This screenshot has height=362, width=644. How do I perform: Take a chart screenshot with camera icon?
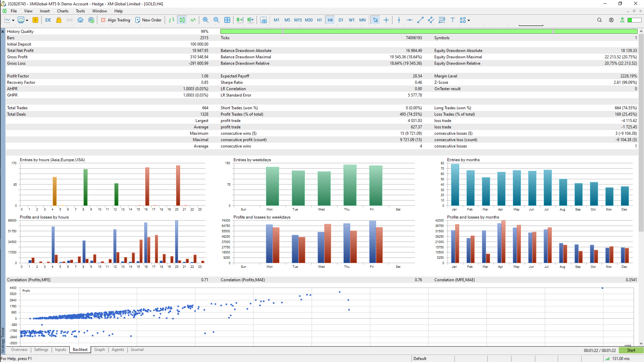pos(264,20)
